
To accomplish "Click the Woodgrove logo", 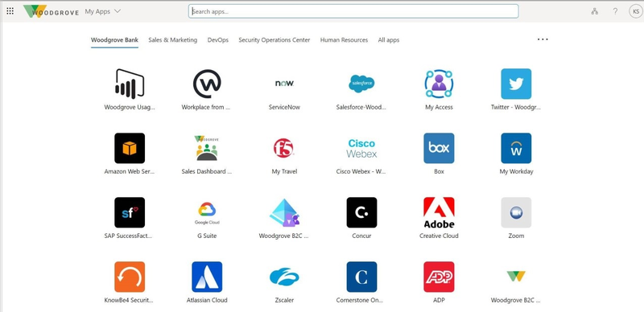I will click(x=51, y=11).
